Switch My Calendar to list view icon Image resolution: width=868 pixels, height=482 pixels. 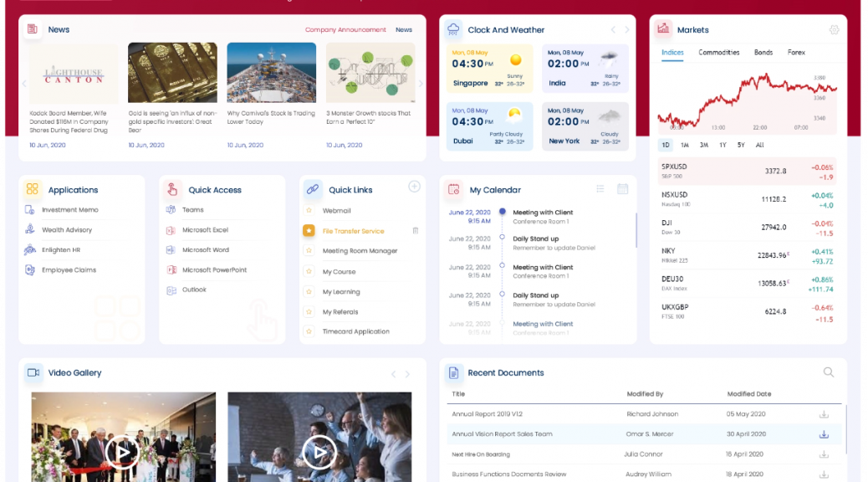[x=600, y=189]
